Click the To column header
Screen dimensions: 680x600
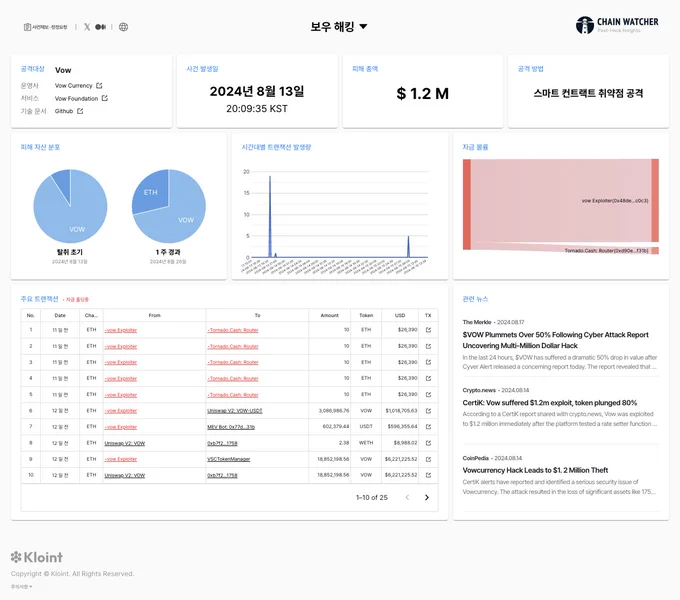click(257, 315)
